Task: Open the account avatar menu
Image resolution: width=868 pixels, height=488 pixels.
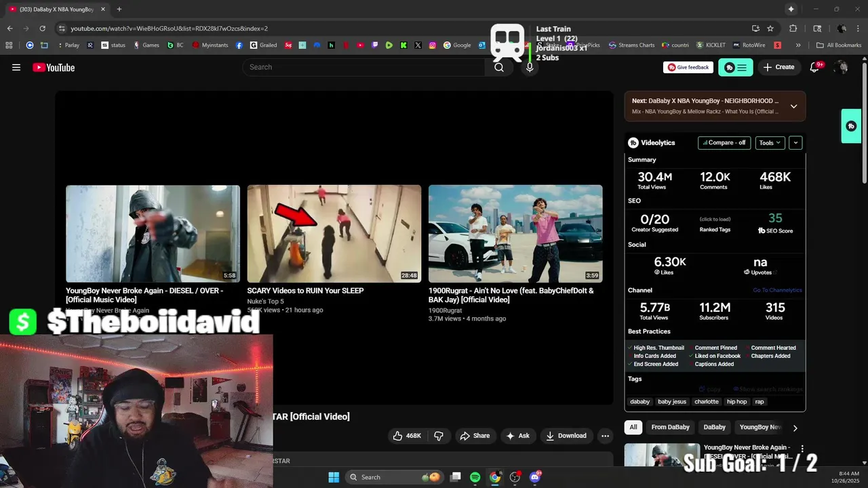Action: [x=841, y=67]
